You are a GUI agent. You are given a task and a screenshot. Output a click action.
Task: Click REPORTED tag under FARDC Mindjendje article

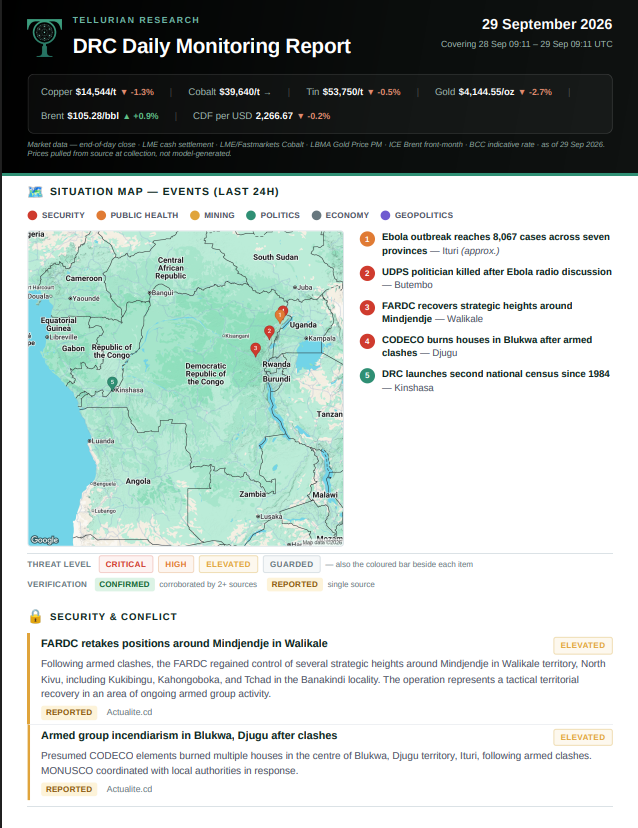(x=69, y=712)
